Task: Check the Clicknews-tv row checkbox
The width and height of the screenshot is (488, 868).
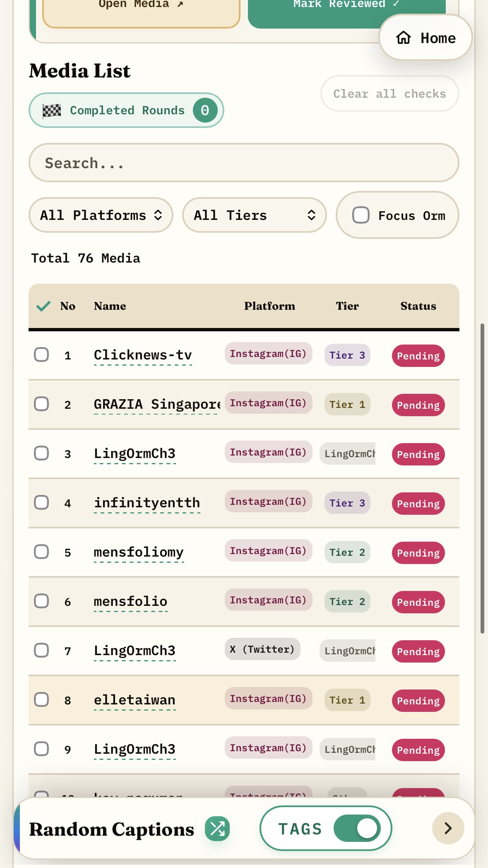Action: (x=41, y=354)
